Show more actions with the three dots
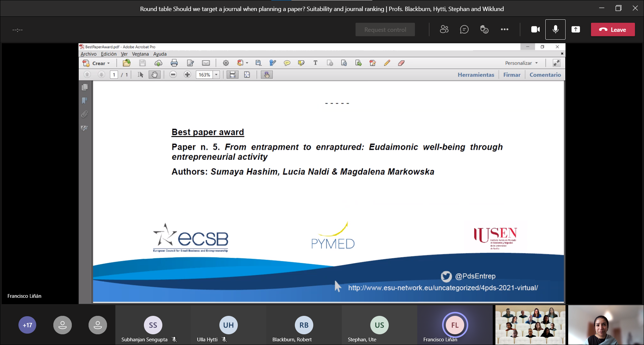 504,29
